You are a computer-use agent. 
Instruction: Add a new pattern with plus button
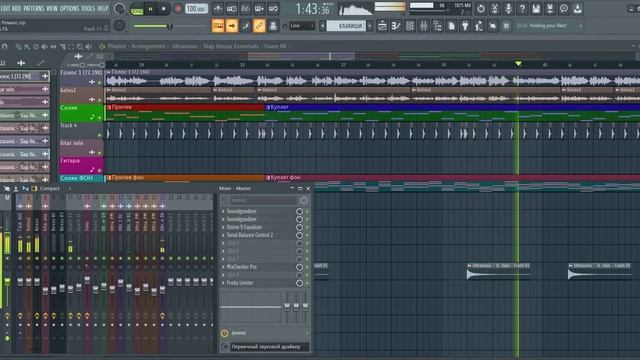(370, 26)
